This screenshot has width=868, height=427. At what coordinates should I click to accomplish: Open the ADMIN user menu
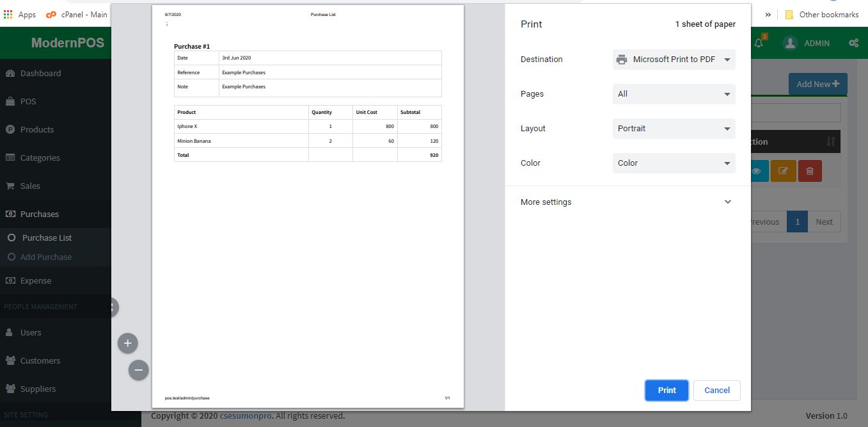click(807, 43)
